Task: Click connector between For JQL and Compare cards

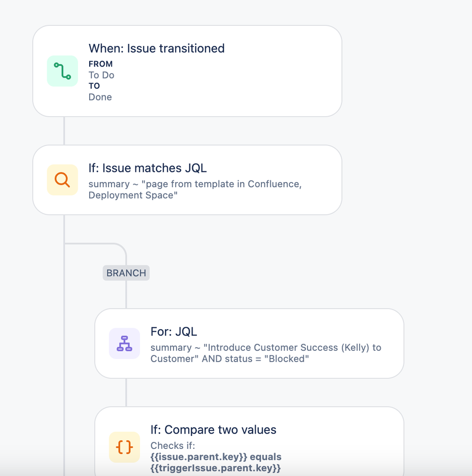Action: [x=126, y=393]
